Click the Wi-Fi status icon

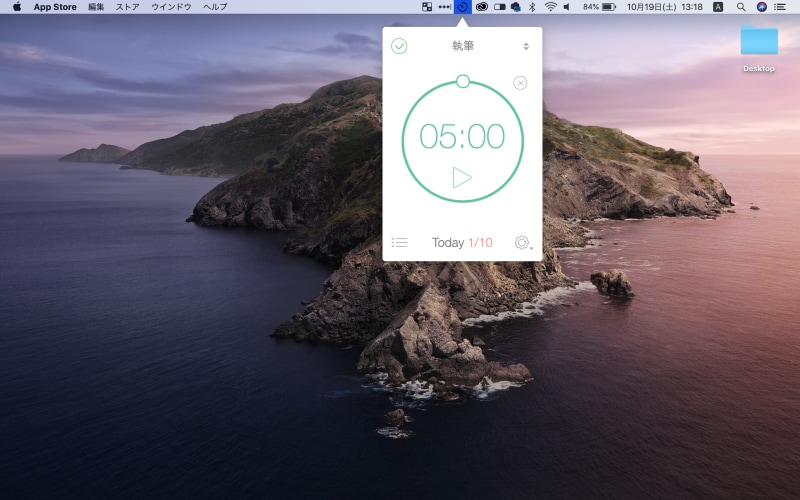[x=550, y=7]
